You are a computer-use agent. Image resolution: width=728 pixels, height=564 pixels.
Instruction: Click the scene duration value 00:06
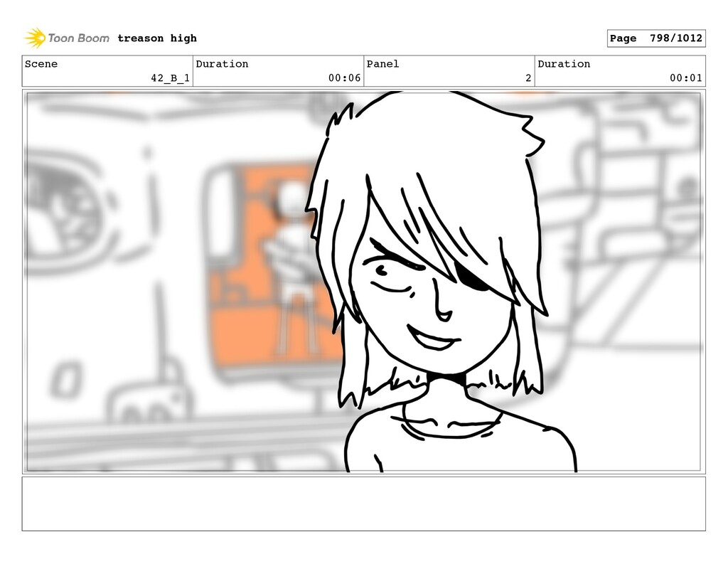click(x=344, y=78)
